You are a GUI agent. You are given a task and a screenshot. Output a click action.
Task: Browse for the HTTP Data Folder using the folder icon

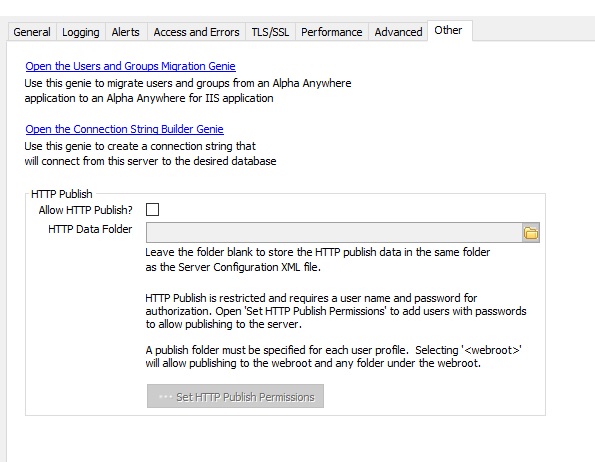pos(531,233)
